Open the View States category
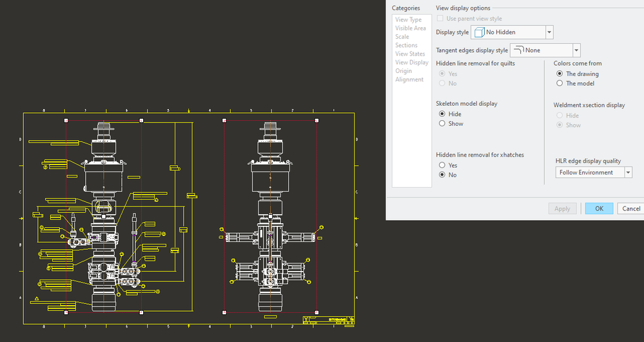This screenshot has height=342, width=644. coord(410,54)
